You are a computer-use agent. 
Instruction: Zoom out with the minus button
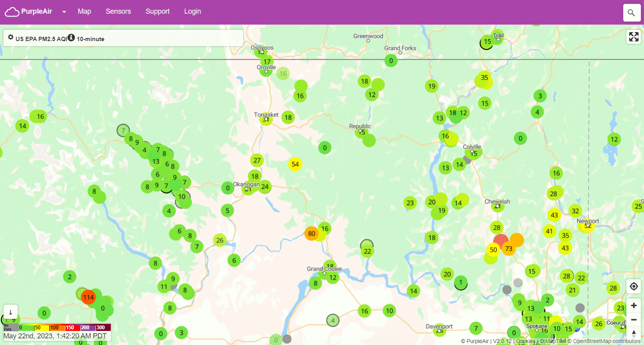(633, 320)
